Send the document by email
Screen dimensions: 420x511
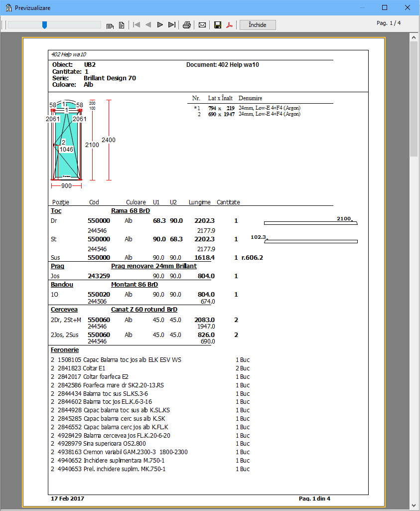click(202, 25)
